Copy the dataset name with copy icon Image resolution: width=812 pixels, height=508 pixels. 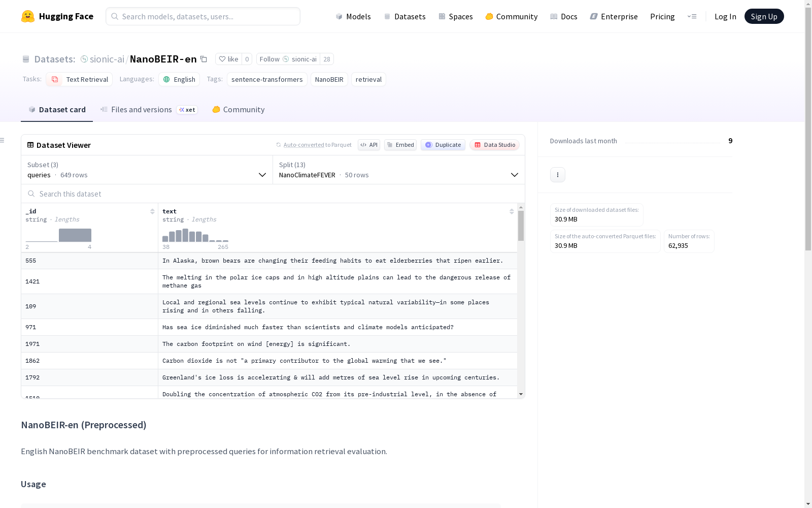click(x=204, y=59)
